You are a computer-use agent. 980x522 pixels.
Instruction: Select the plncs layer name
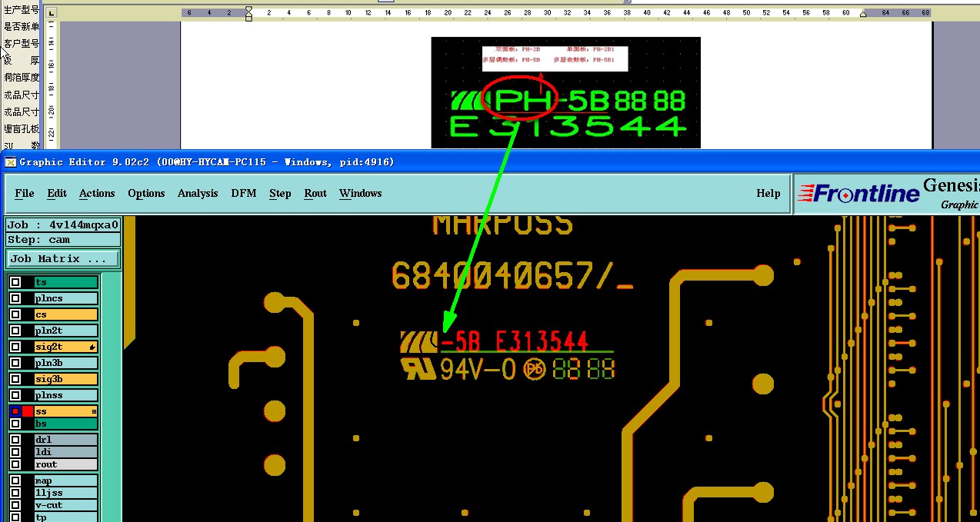coord(66,298)
